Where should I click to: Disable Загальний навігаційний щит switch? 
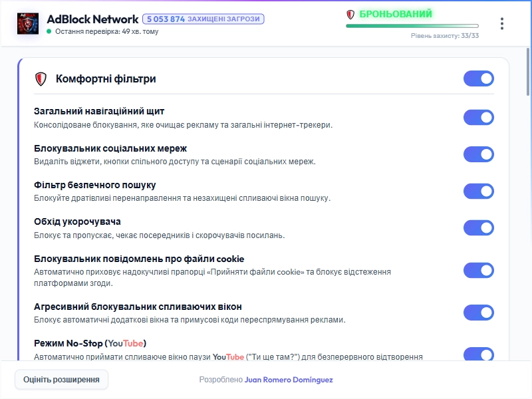coord(478,118)
